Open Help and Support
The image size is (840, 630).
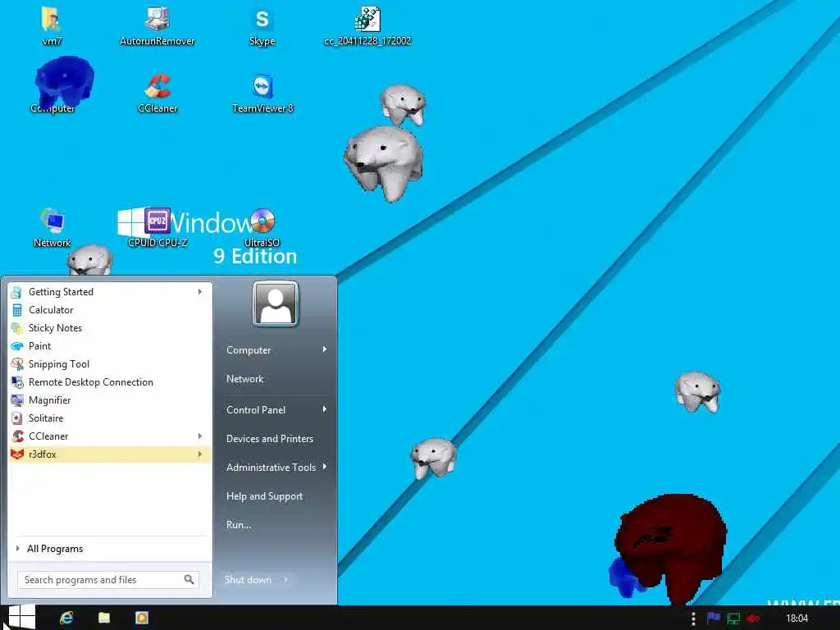pos(264,496)
